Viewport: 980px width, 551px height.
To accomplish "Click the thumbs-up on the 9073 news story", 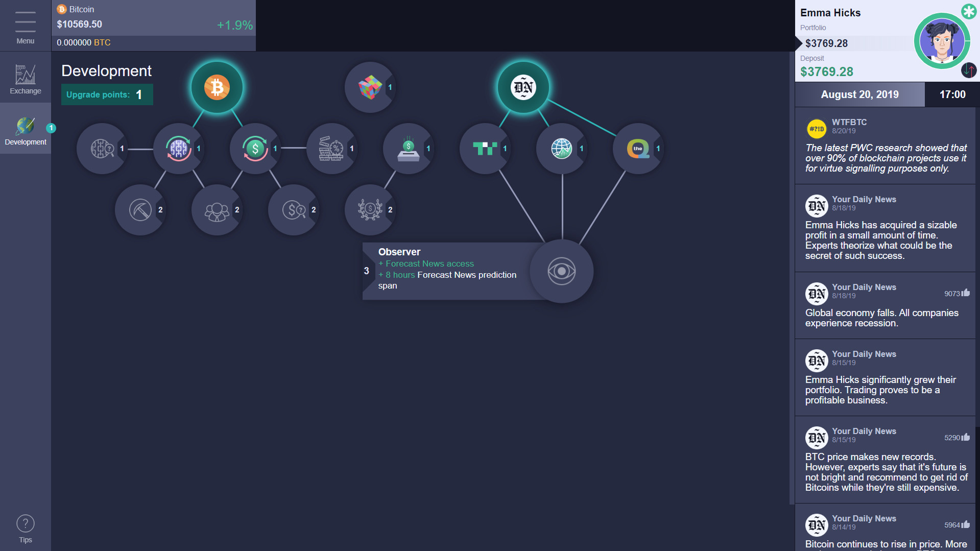I will tap(966, 293).
